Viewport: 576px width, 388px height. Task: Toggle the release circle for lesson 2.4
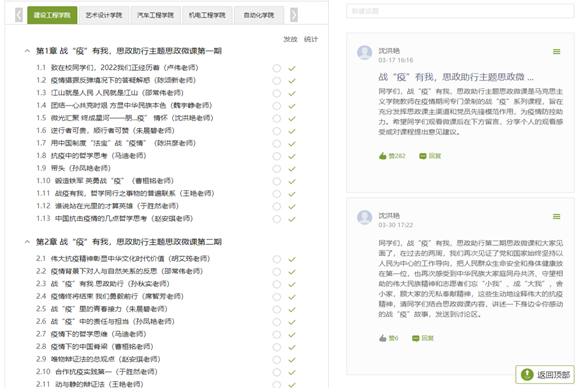(x=277, y=297)
